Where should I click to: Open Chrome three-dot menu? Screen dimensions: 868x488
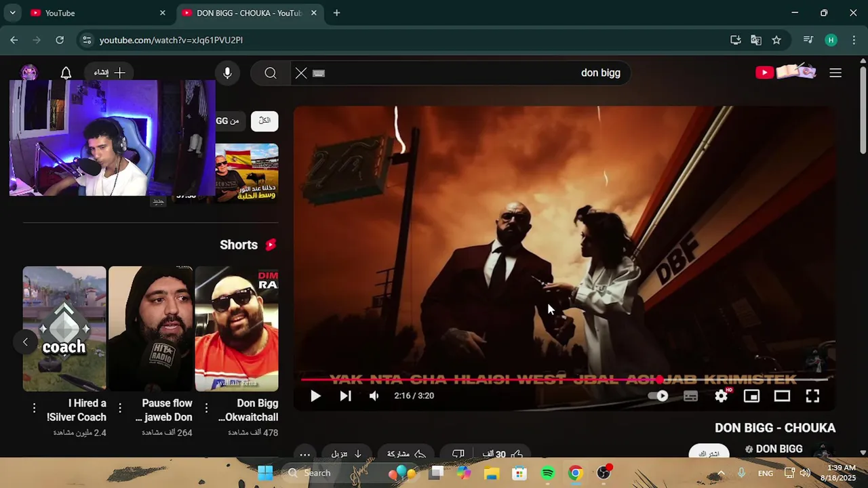854,40
